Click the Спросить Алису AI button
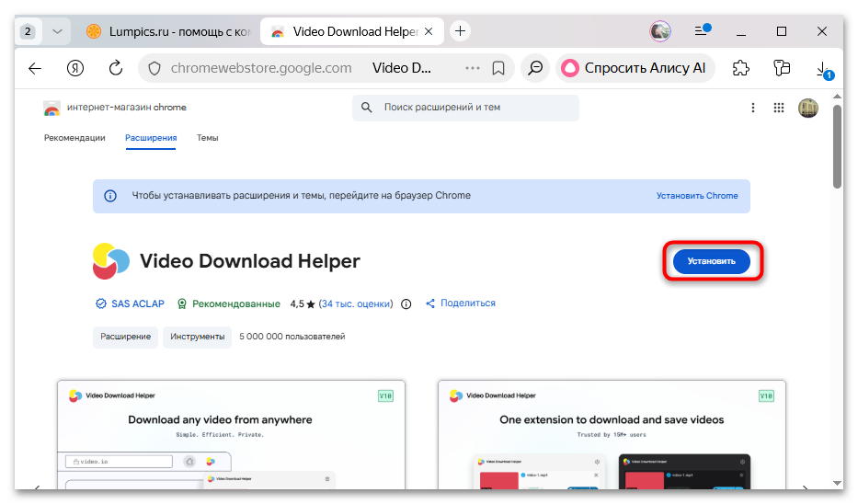Image resolution: width=858 pixels, height=504 pixels. click(635, 68)
